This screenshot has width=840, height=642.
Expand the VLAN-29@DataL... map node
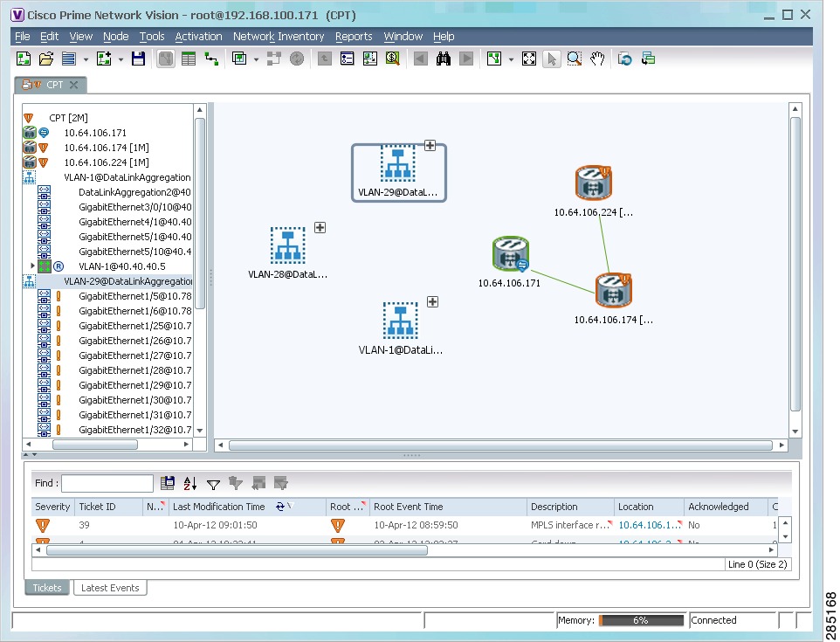pos(430,145)
